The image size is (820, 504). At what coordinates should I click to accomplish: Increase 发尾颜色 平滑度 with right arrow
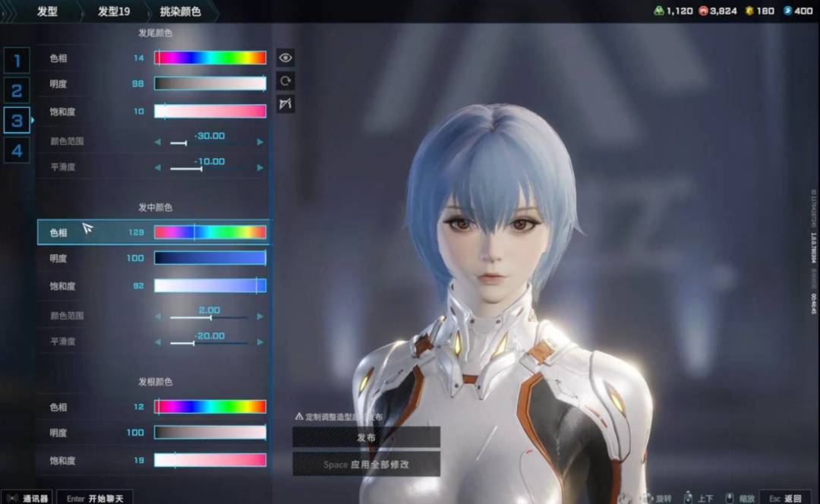(260, 167)
